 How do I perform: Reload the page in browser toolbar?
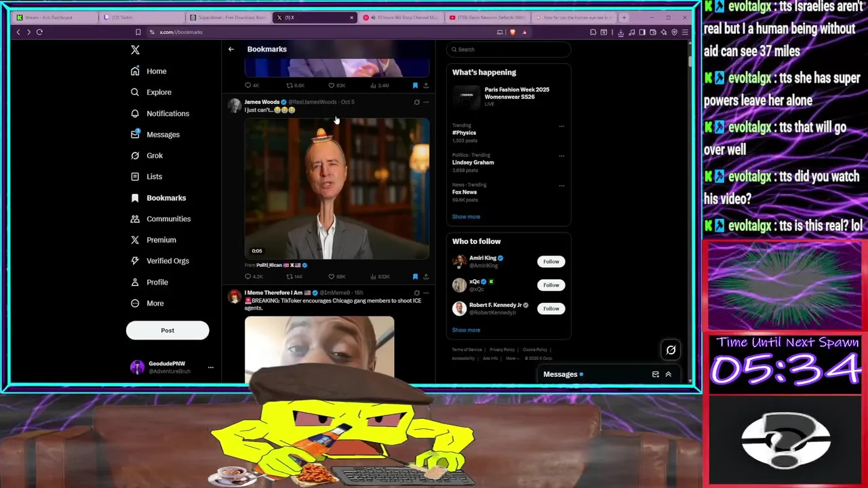39,32
